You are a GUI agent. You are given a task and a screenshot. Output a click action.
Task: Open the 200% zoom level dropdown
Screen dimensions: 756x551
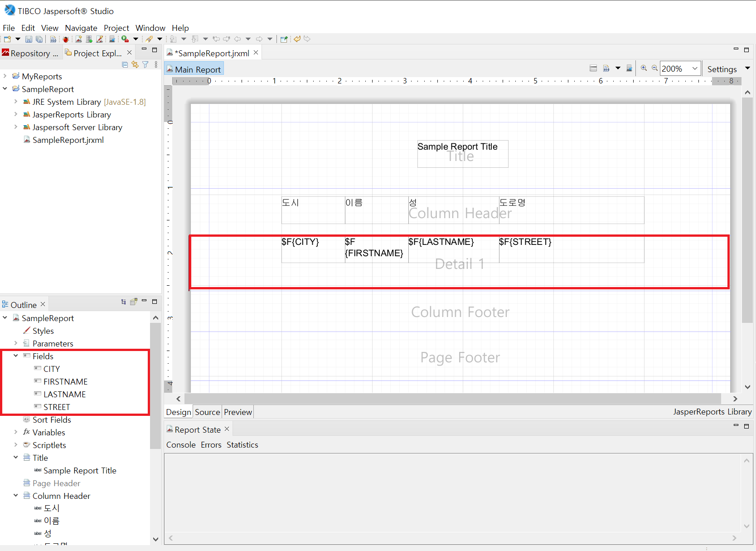(695, 68)
